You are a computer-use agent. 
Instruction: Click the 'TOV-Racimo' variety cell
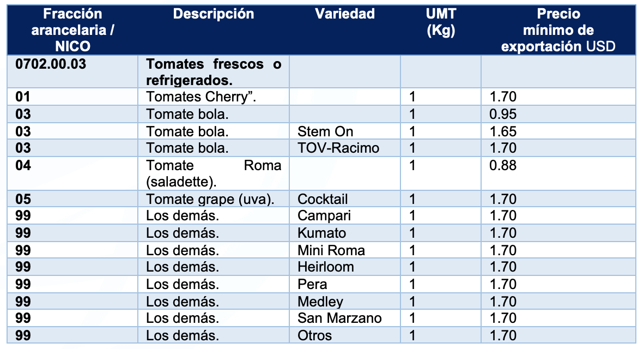click(345, 148)
